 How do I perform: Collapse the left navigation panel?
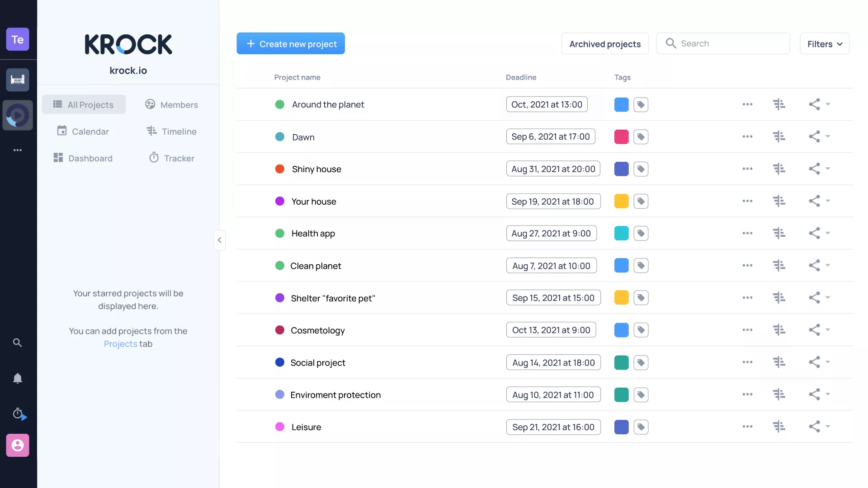pos(219,240)
